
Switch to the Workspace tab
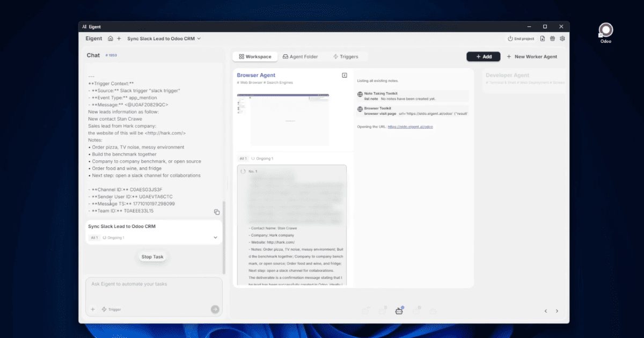coord(255,56)
